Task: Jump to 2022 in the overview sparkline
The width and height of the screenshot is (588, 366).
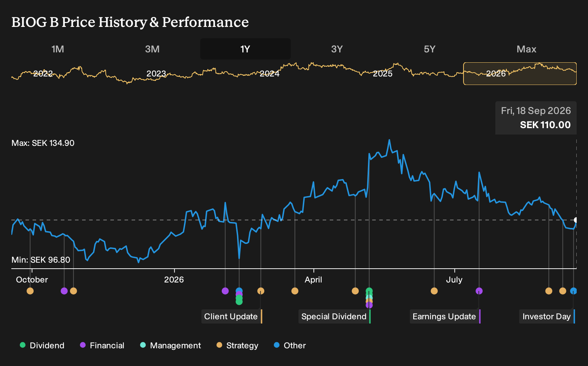Action: click(43, 74)
